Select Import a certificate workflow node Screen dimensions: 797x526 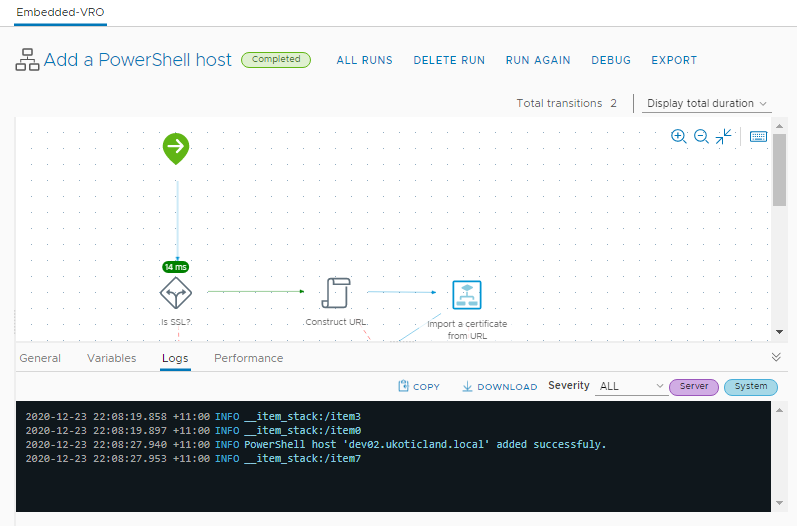pyautogui.click(x=467, y=295)
